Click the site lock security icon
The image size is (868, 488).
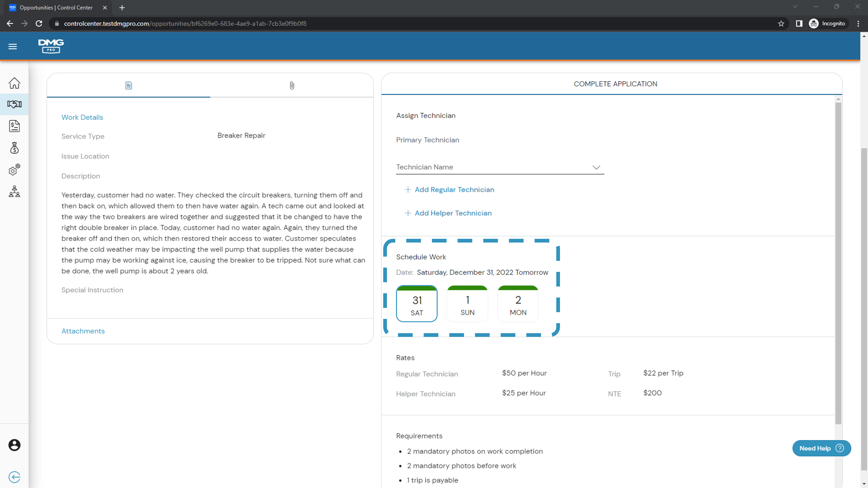57,23
